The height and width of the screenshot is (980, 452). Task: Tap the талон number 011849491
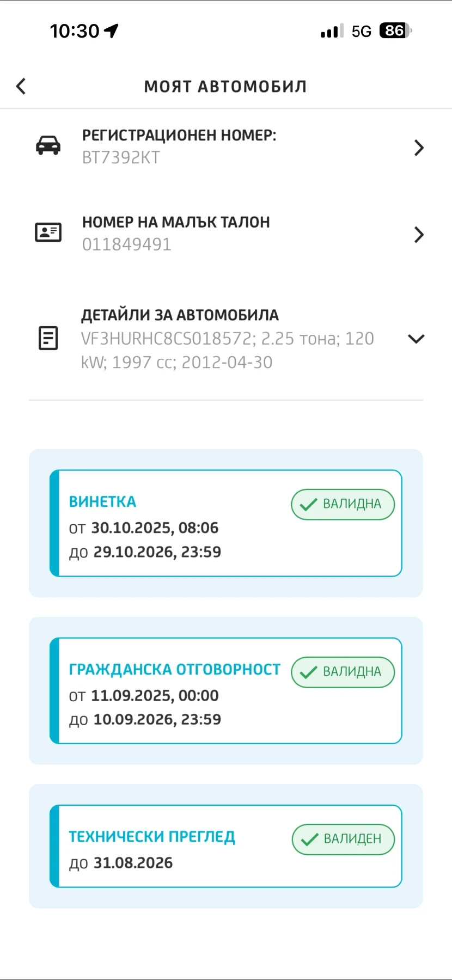tap(127, 245)
